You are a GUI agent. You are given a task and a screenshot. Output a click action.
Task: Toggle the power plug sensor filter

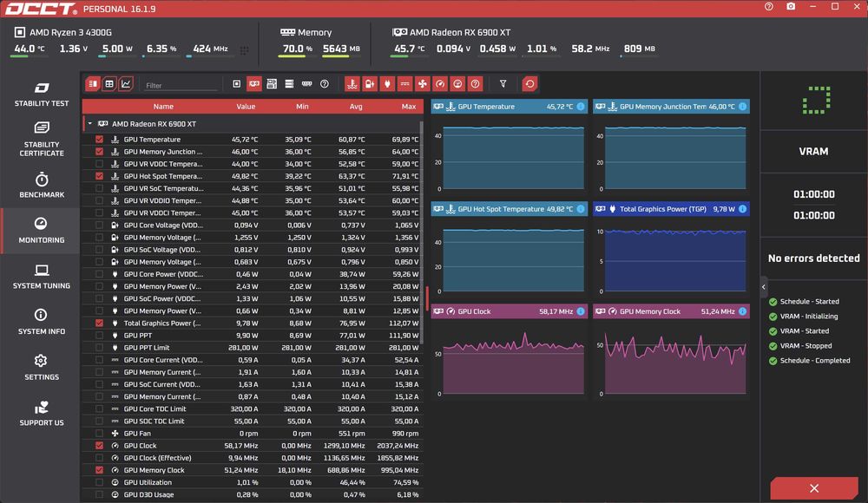387,84
